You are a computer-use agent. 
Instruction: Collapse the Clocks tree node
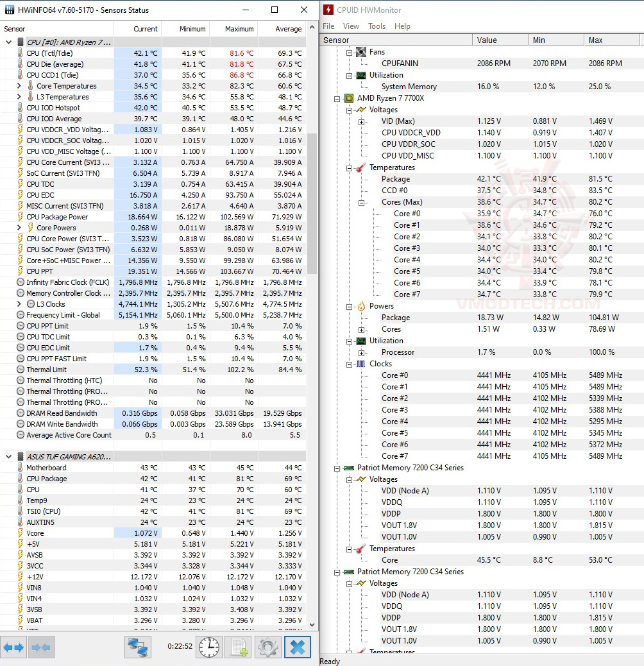[x=349, y=364]
